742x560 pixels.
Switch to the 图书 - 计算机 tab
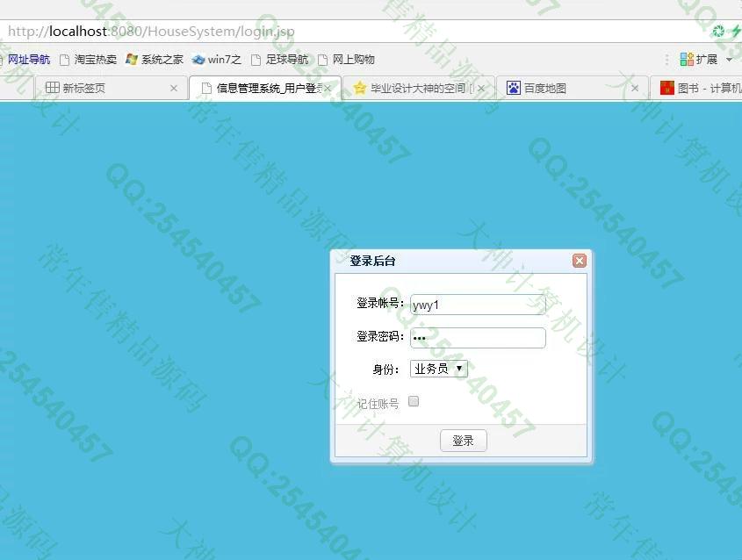click(x=696, y=88)
